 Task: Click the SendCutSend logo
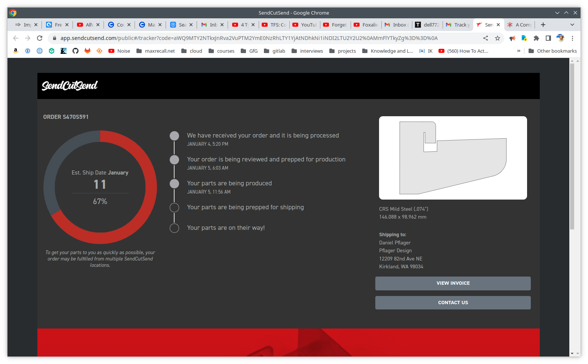point(70,86)
